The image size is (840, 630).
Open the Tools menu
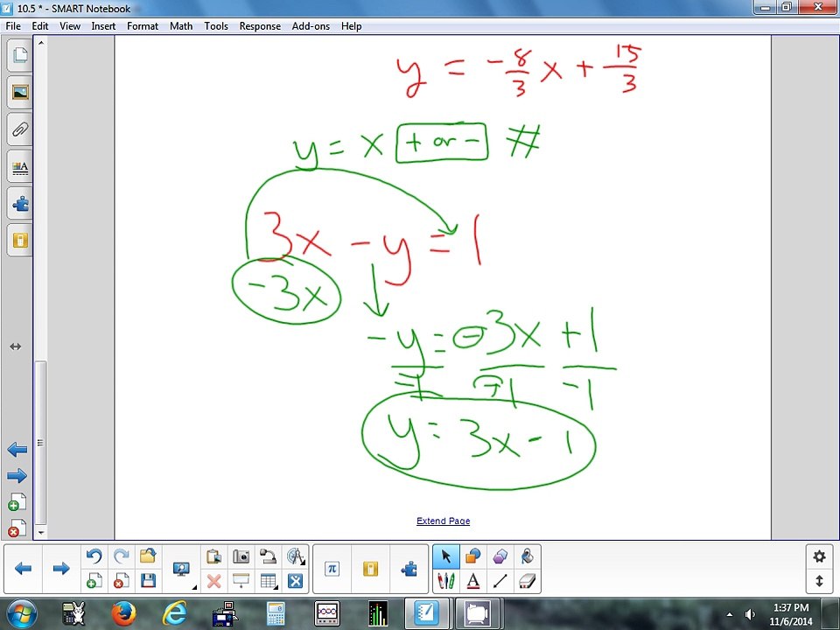pos(216,25)
